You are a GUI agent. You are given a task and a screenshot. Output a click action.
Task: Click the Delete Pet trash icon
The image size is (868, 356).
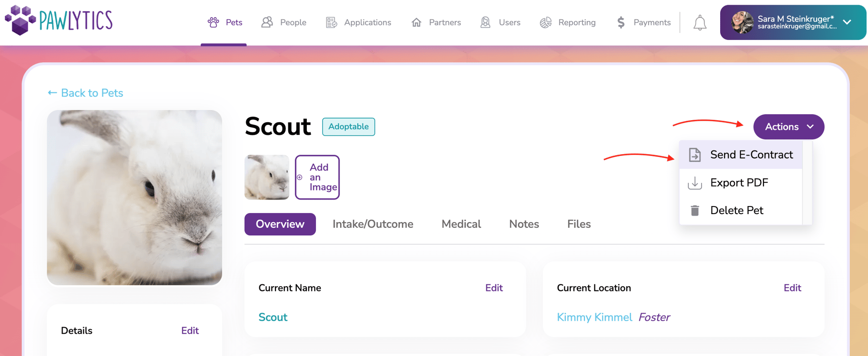[x=695, y=210]
